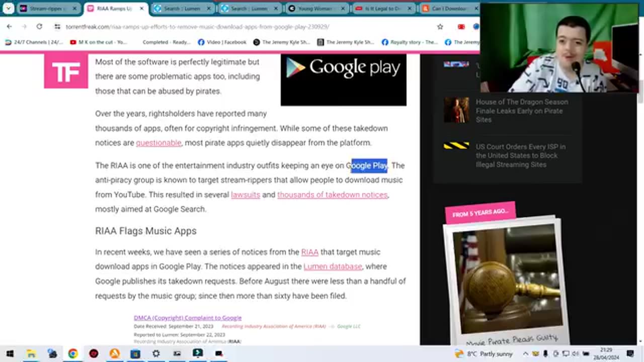Click the torrentfreak.com address bar URL
This screenshot has height=362, width=644.
coord(198,27)
